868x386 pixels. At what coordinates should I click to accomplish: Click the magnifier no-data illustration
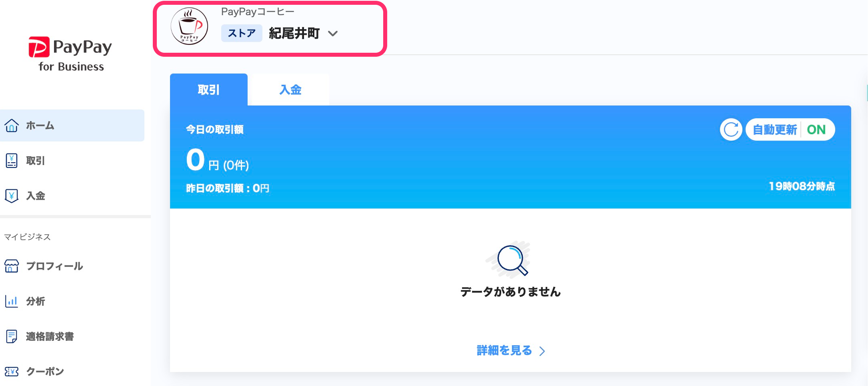[x=510, y=260]
